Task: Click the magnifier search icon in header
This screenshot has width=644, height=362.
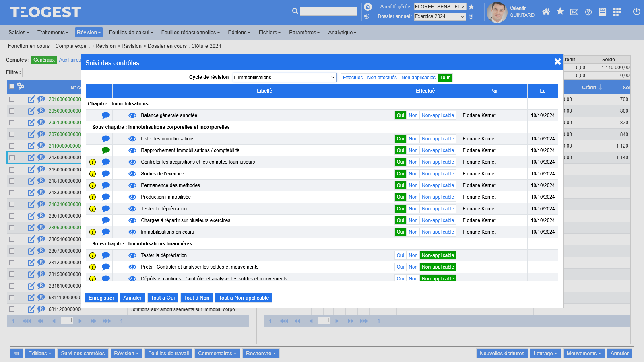Action: click(x=295, y=11)
